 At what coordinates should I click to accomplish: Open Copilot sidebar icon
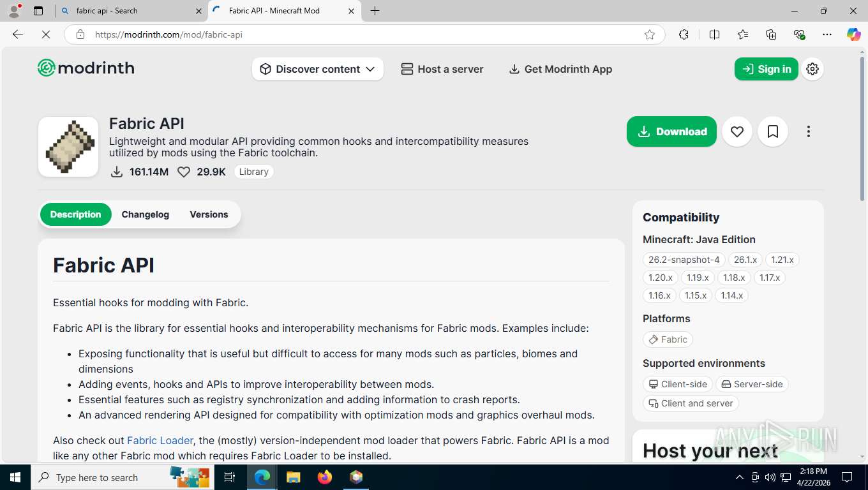[x=853, y=34]
